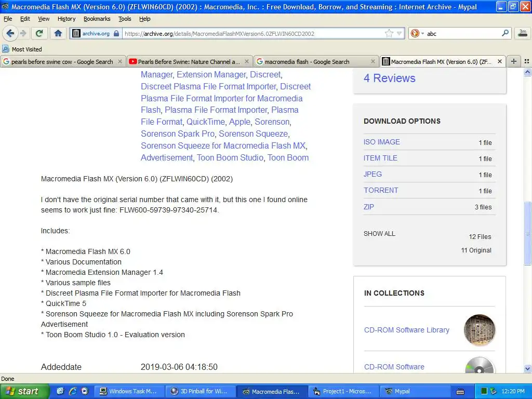
Task: Open the ZIP download option
Action: click(x=369, y=207)
